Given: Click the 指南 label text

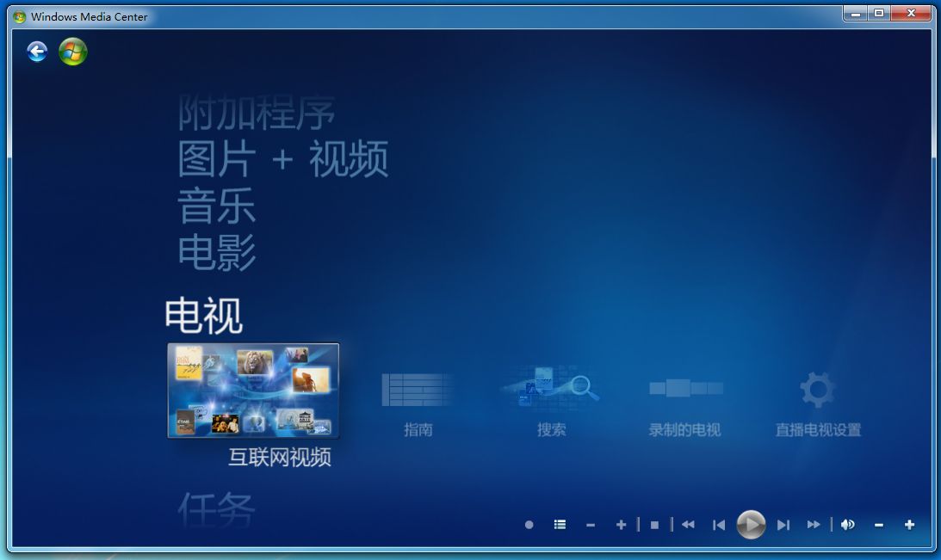Looking at the screenshot, I should coord(418,430).
